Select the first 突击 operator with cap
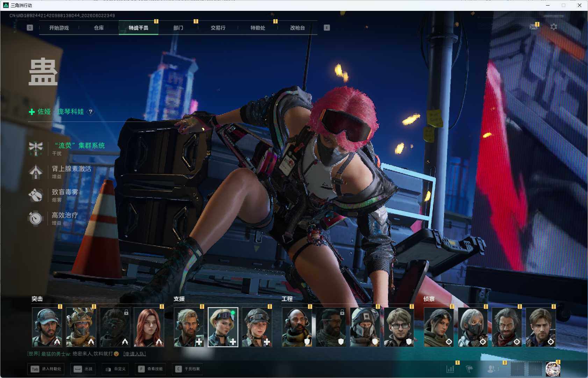The image size is (588, 378). pos(47,327)
